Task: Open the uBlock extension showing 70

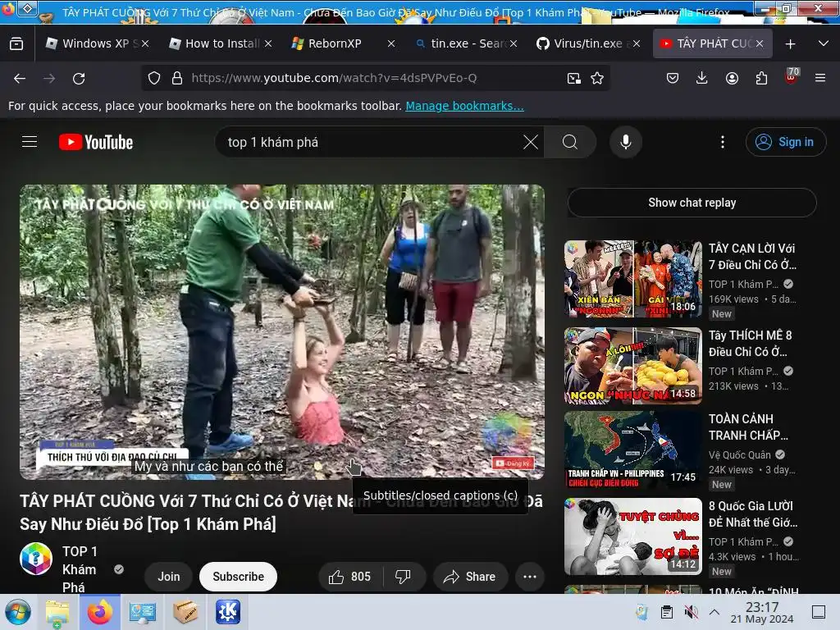Action: (792, 76)
